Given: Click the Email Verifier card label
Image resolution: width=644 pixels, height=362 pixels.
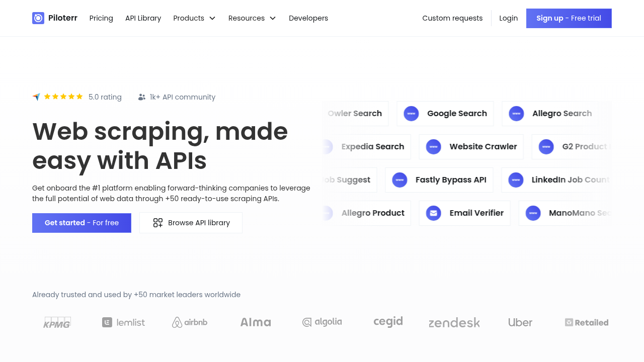Looking at the screenshot, I should pyautogui.click(x=476, y=213).
